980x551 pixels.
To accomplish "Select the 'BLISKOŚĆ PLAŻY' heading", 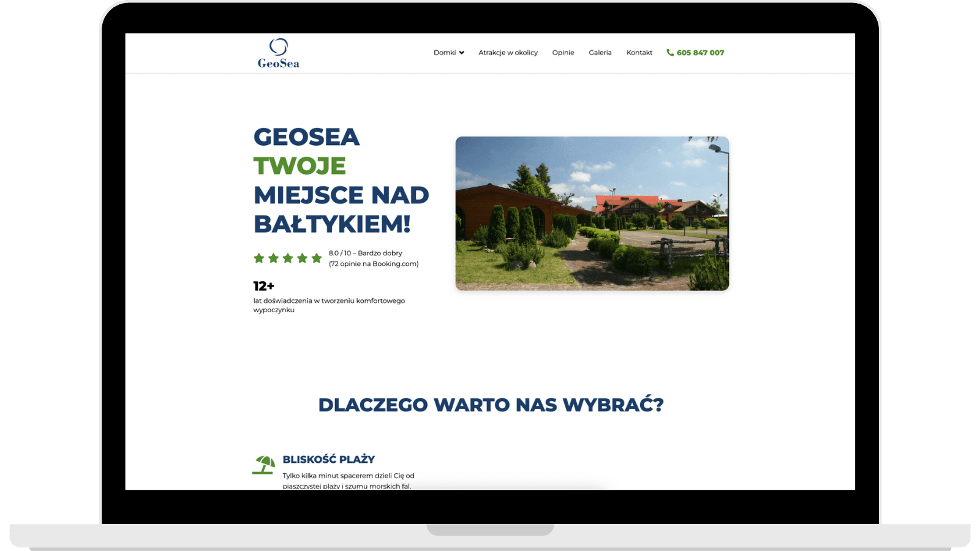I will pyautogui.click(x=328, y=459).
